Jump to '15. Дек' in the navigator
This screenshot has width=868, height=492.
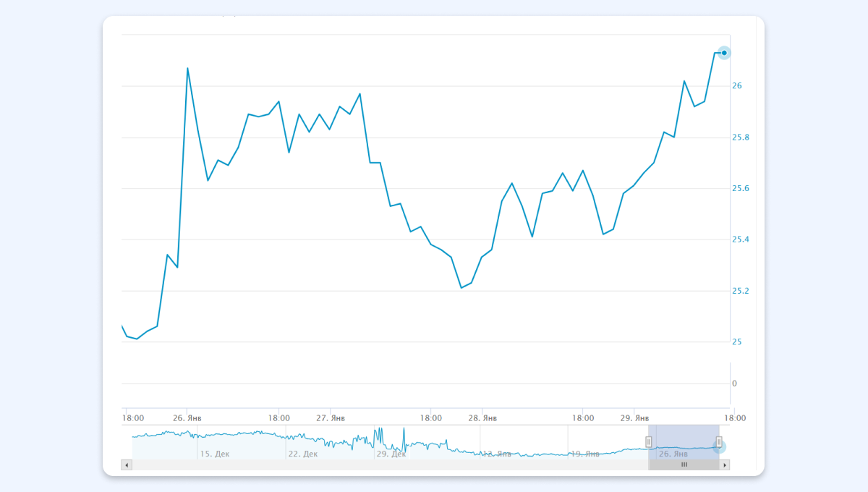click(214, 454)
